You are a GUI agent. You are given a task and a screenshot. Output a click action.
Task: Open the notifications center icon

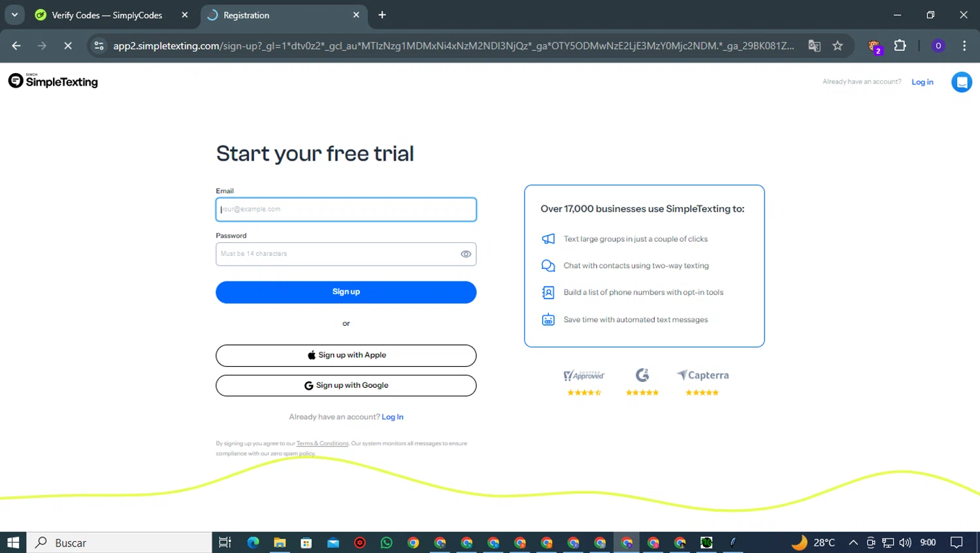pos(957,543)
